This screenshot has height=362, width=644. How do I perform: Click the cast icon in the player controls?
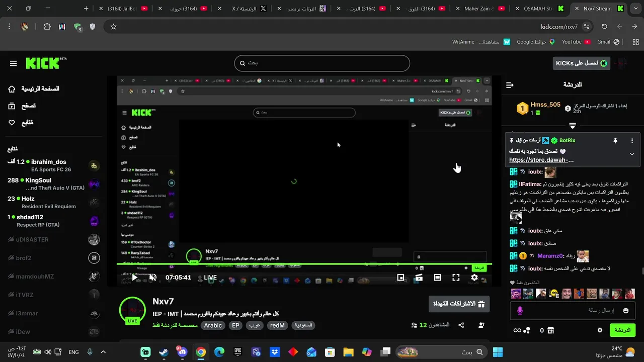tap(419, 277)
